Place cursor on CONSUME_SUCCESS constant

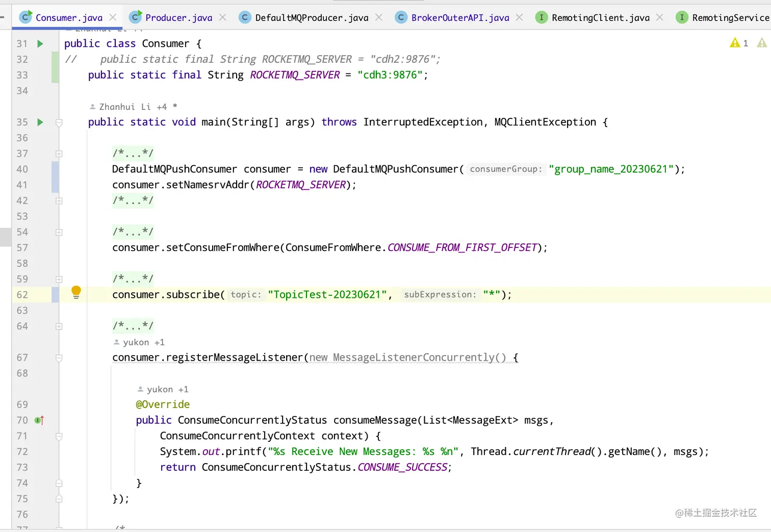coord(402,468)
